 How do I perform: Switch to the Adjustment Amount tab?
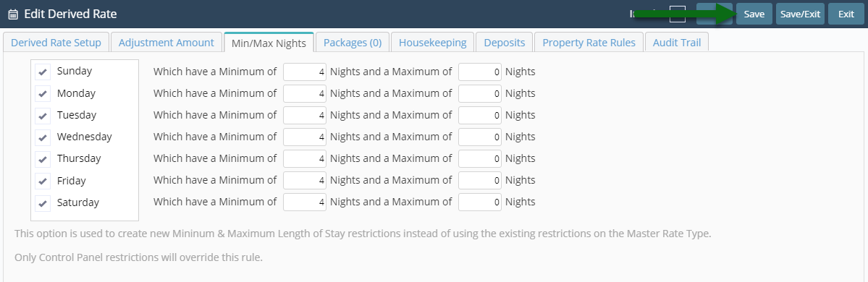[x=166, y=43]
